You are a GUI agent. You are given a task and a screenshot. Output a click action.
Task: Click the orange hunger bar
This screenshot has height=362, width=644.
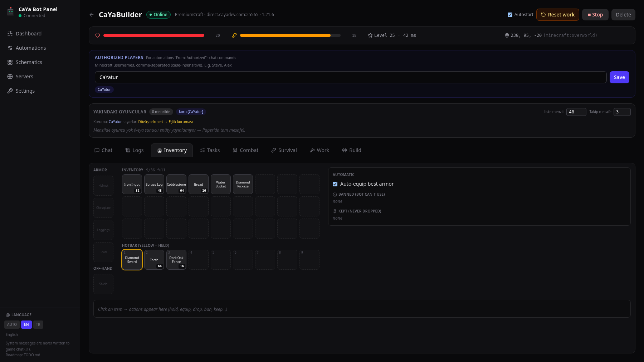(290, 35)
